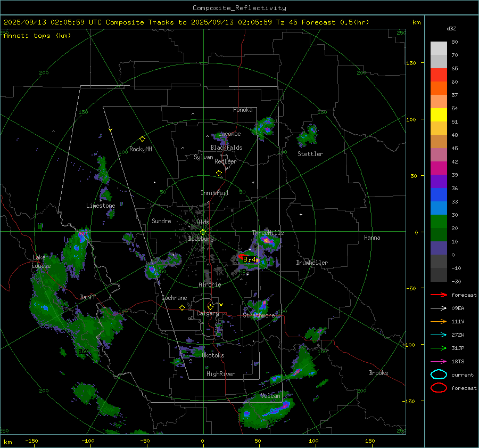
Task: Click the red 65-60 dBZ color swatch
Action: [439, 75]
